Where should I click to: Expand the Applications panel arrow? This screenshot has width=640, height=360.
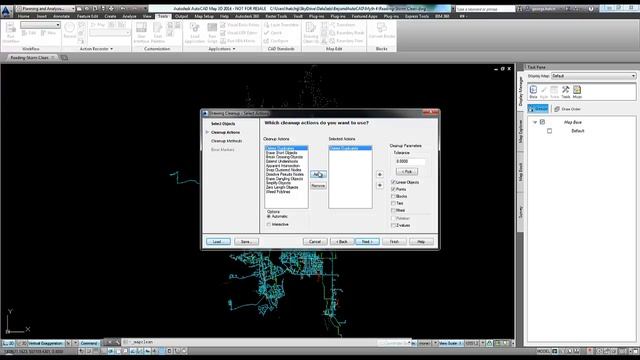234,49
